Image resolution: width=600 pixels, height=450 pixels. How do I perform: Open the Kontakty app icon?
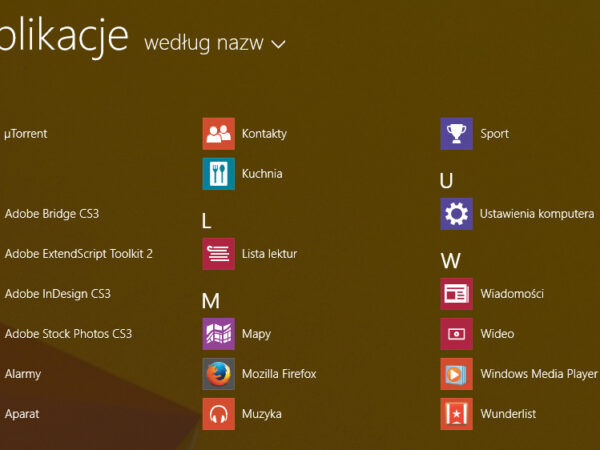[x=218, y=133]
